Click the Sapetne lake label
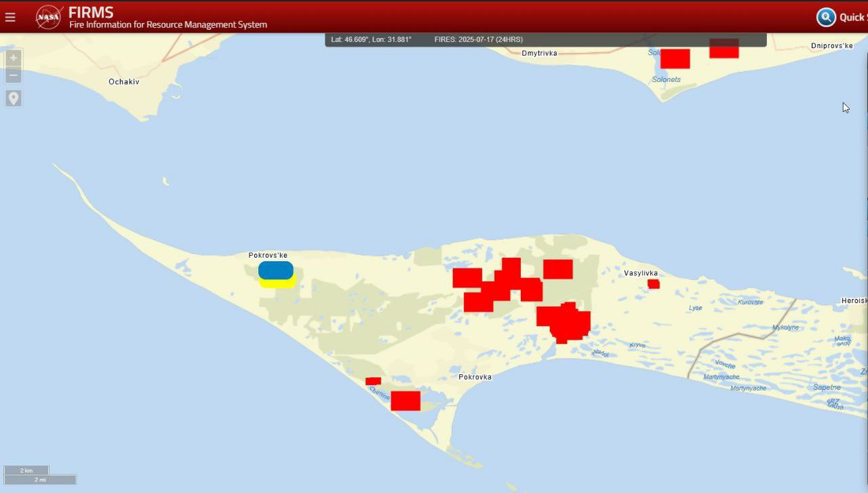This screenshot has width=868, height=493. coord(827,387)
